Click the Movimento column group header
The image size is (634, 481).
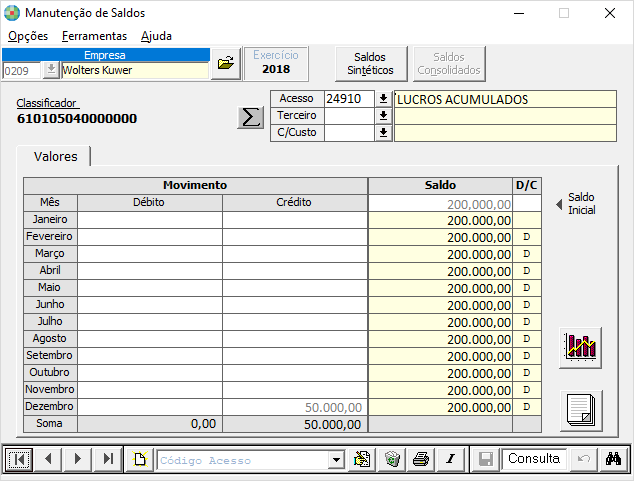tap(195, 186)
